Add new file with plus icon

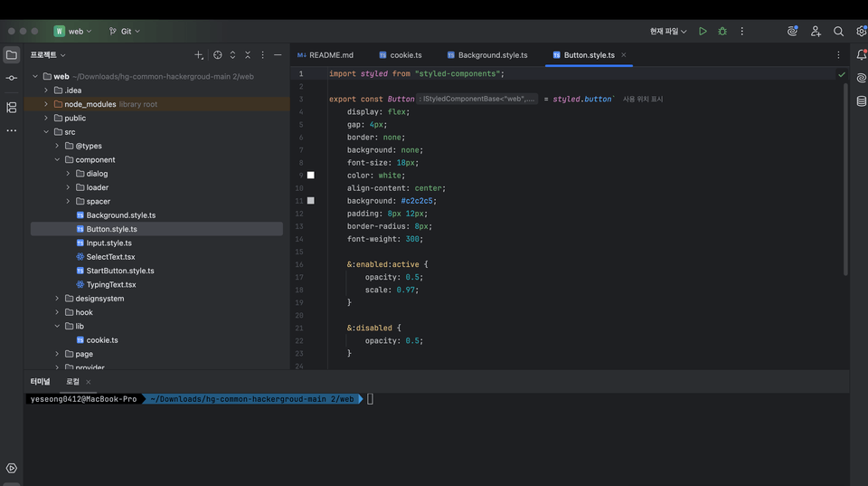pos(199,55)
